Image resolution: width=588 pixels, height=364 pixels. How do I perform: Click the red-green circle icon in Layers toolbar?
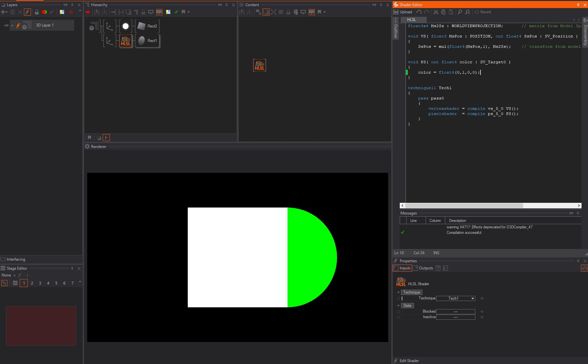(44, 12)
